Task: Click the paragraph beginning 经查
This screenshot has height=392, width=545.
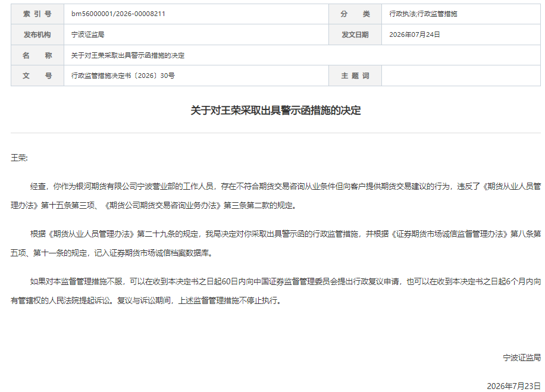Action: [x=275, y=196]
